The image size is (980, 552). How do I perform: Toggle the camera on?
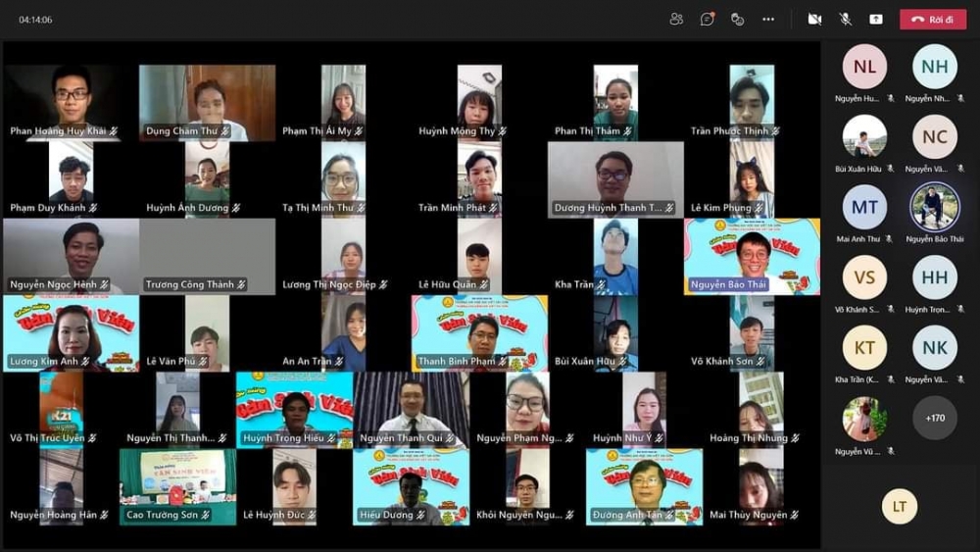point(813,19)
